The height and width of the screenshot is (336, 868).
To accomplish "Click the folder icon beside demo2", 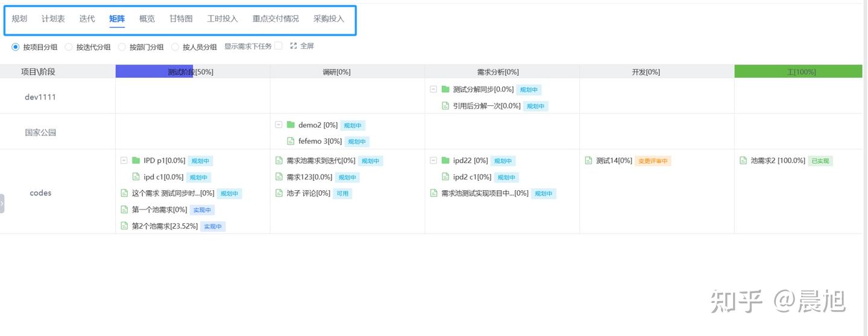I will pyautogui.click(x=291, y=125).
